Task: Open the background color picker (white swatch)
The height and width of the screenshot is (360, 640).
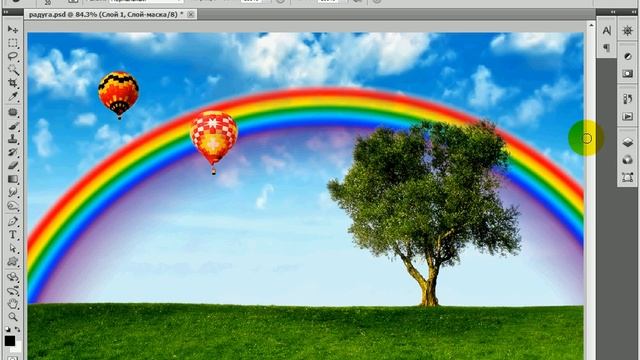Action: coord(18,348)
